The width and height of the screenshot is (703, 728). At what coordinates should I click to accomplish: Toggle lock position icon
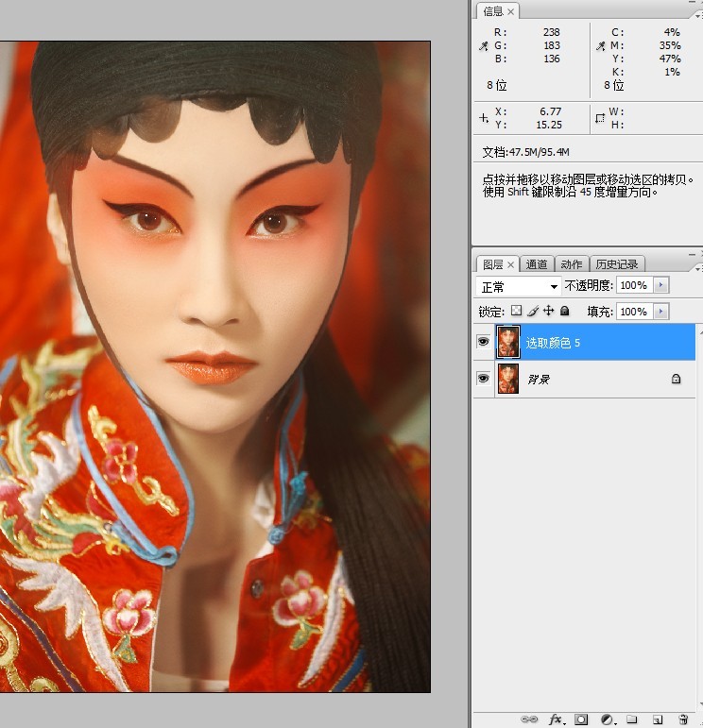[x=549, y=311]
